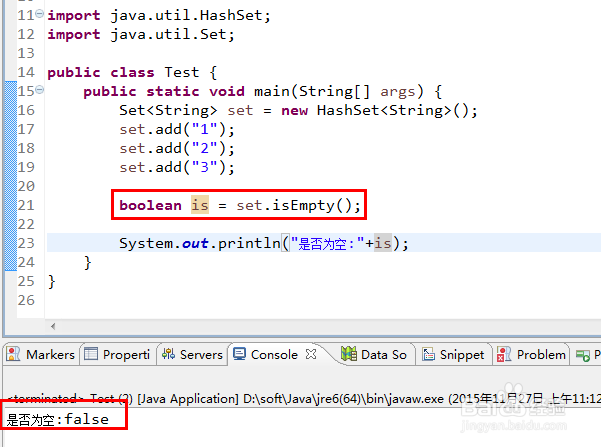Image resolution: width=601 pixels, height=447 pixels.
Task: Click 'isEmpty' in line 21
Action: (304, 205)
